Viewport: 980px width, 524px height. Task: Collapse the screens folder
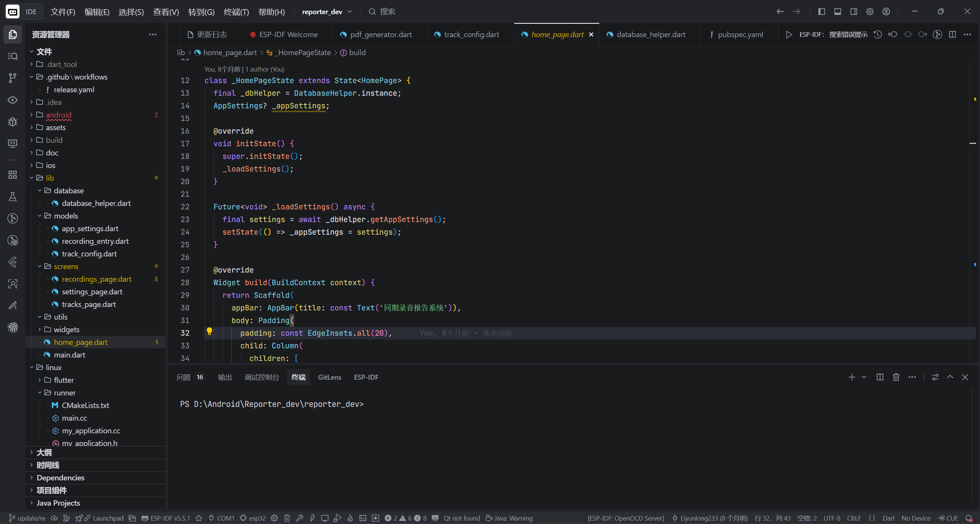point(65,266)
